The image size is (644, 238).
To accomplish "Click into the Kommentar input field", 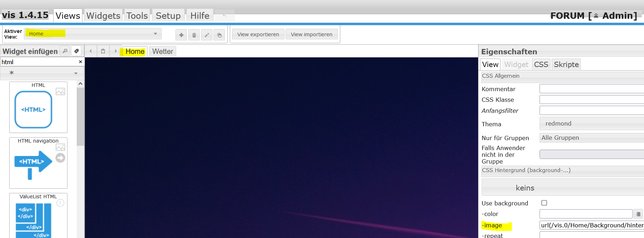I will click(592, 89).
